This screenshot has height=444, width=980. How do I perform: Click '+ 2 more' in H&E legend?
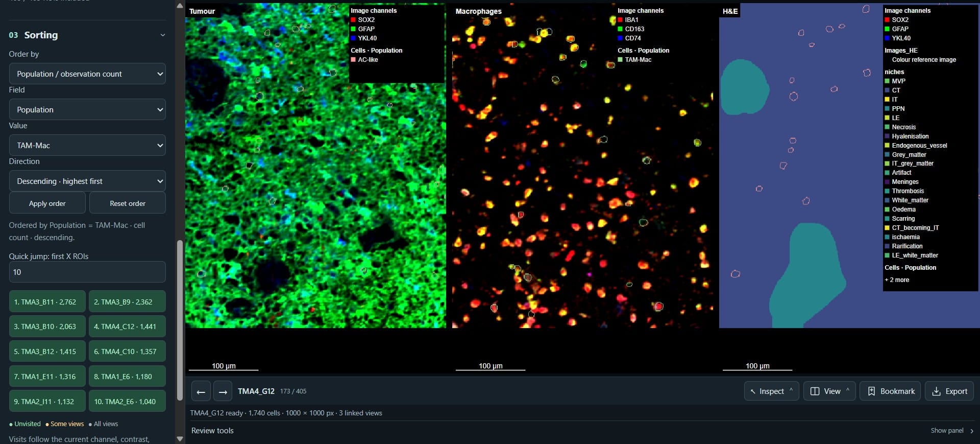click(897, 280)
